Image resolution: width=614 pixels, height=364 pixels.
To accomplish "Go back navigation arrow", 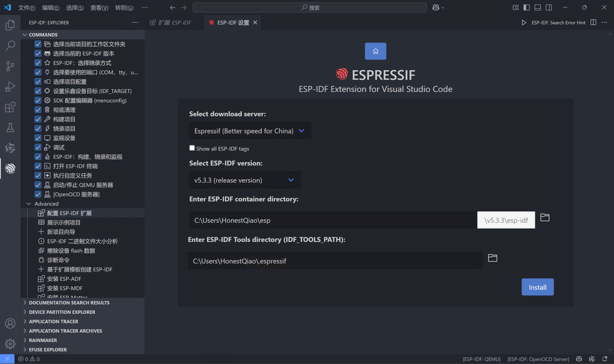I will click(173, 8).
